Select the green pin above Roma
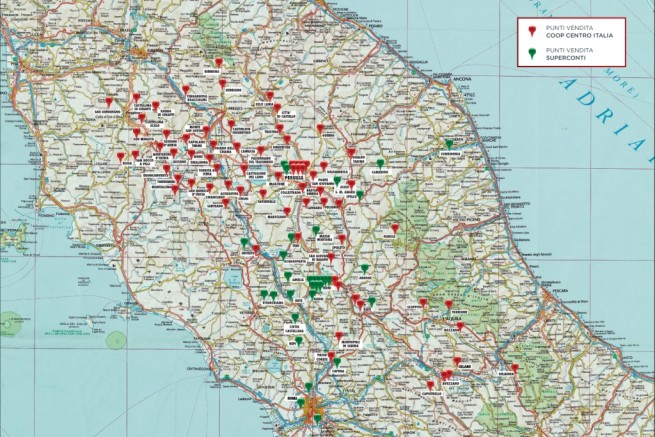Image resolution: width=655 pixels, height=437 pixels. (309, 387)
